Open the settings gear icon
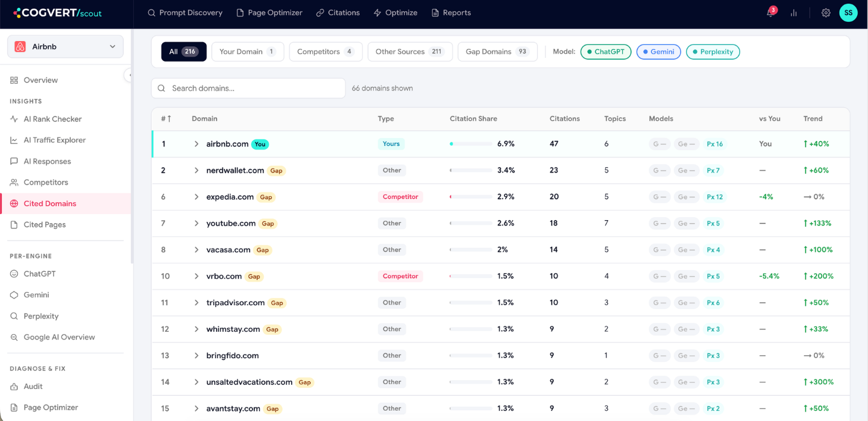868x421 pixels. 826,13
